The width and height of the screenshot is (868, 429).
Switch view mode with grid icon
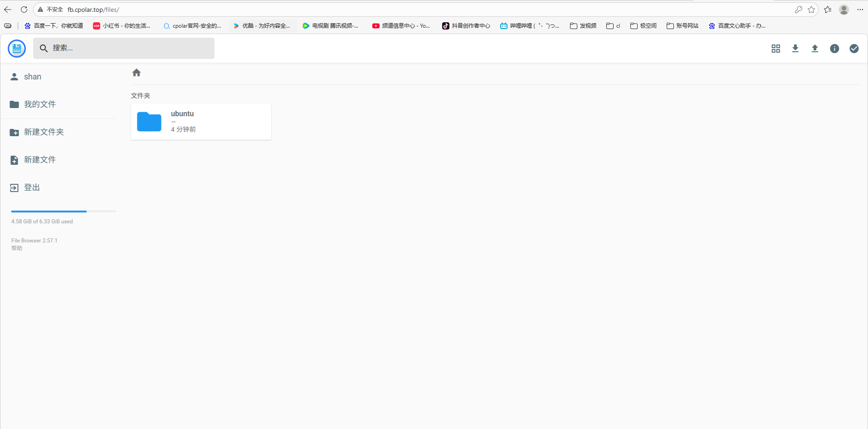(x=775, y=49)
